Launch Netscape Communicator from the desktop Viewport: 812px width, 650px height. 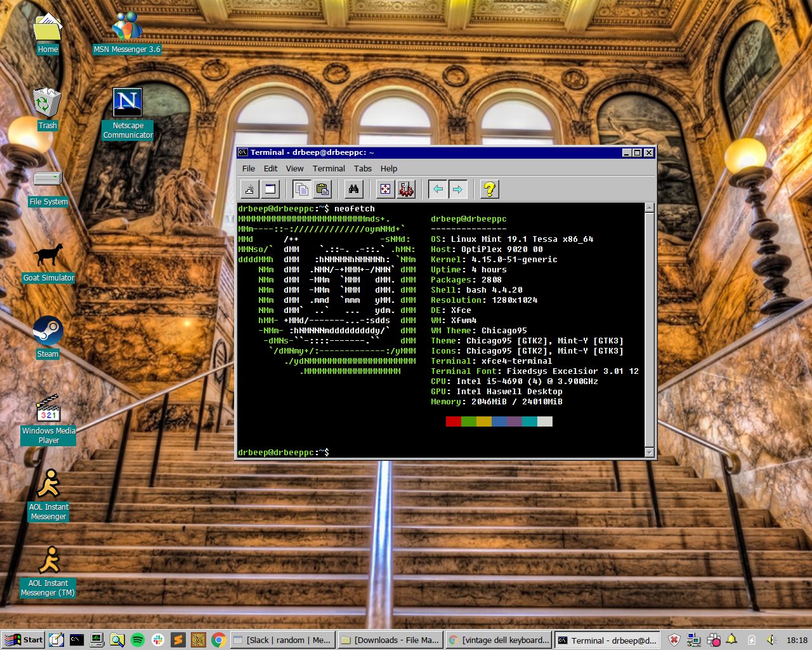128,102
